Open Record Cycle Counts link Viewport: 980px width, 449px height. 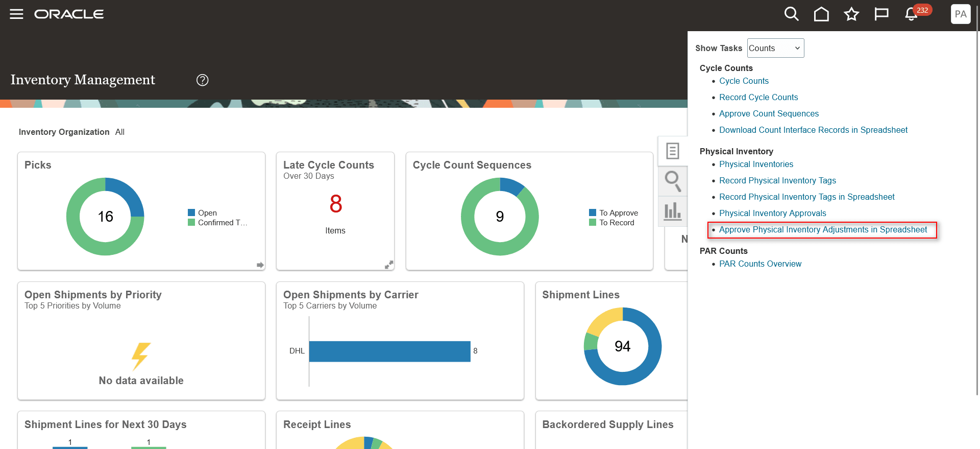[758, 97]
